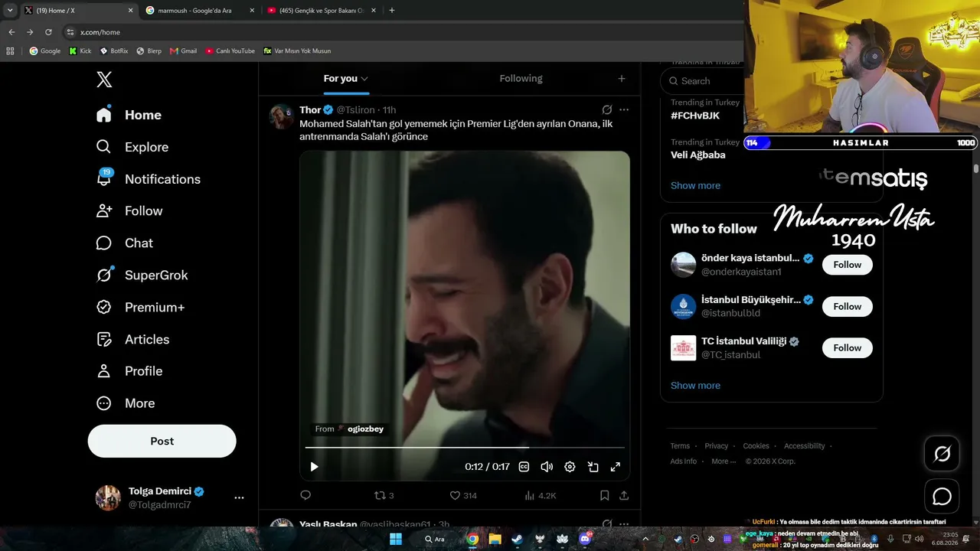Show more accounts under Who to follow

pos(695,385)
